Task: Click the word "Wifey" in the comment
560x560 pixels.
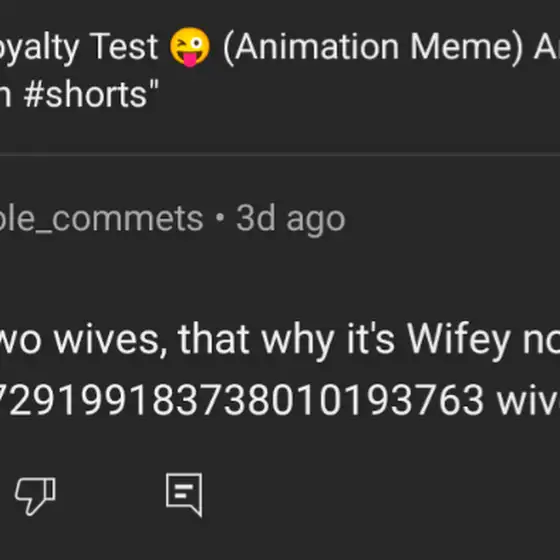Action: click(x=459, y=339)
